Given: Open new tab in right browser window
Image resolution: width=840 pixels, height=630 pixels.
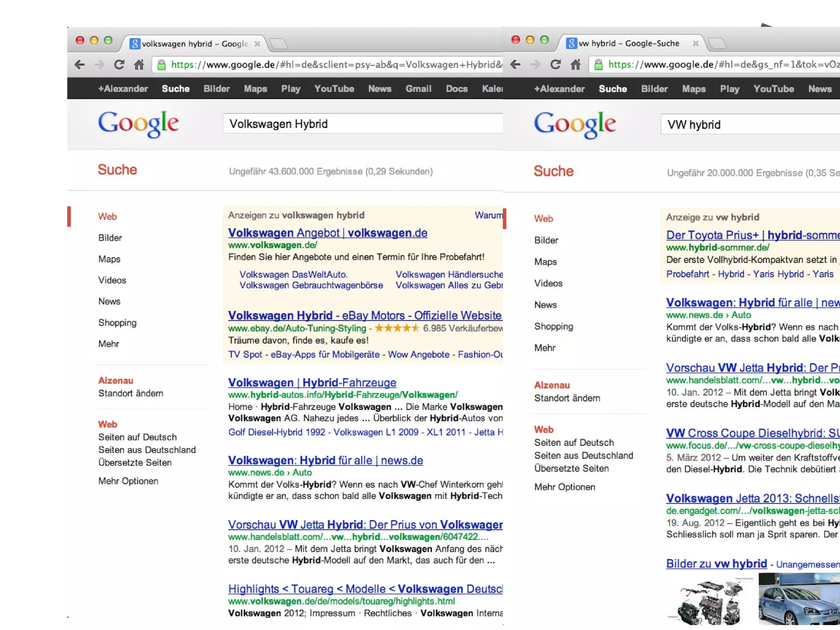Looking at the screenshot, I should pos(717,43).
